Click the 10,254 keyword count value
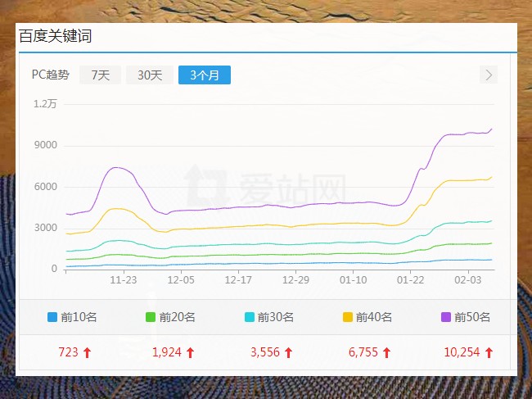The image size is (532, 399). click(462, 352)
